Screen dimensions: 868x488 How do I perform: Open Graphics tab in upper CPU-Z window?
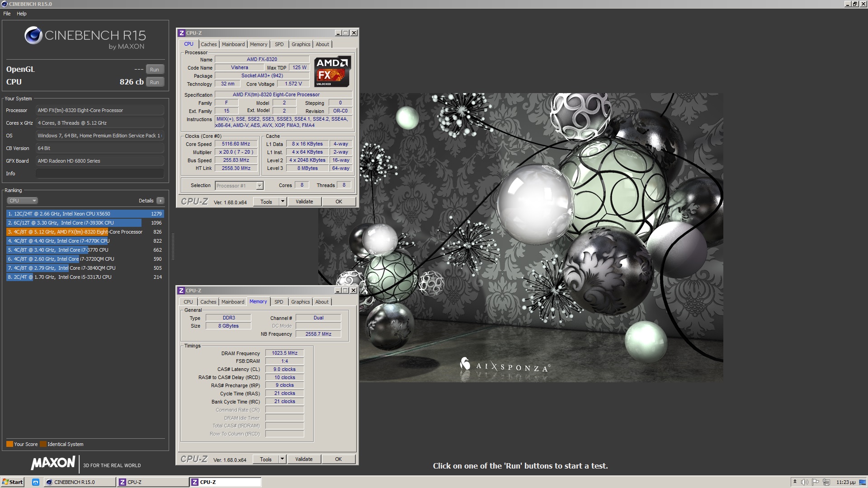[301, 44]
